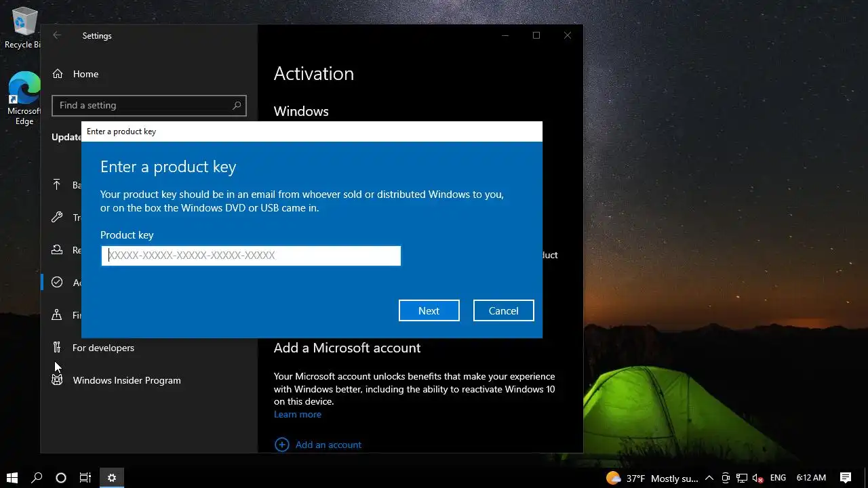
Task: Click the search magnifier in Find a setting
Action: point(237,105)
